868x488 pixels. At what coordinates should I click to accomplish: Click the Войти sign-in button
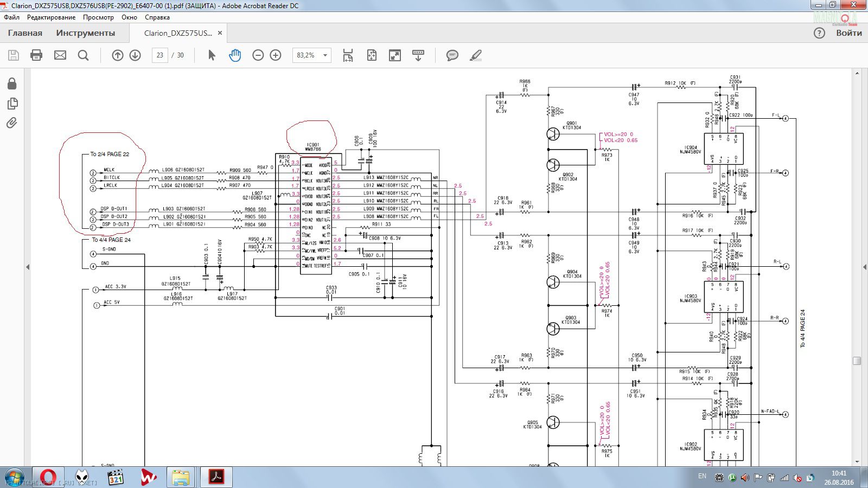tap(849, 33)
